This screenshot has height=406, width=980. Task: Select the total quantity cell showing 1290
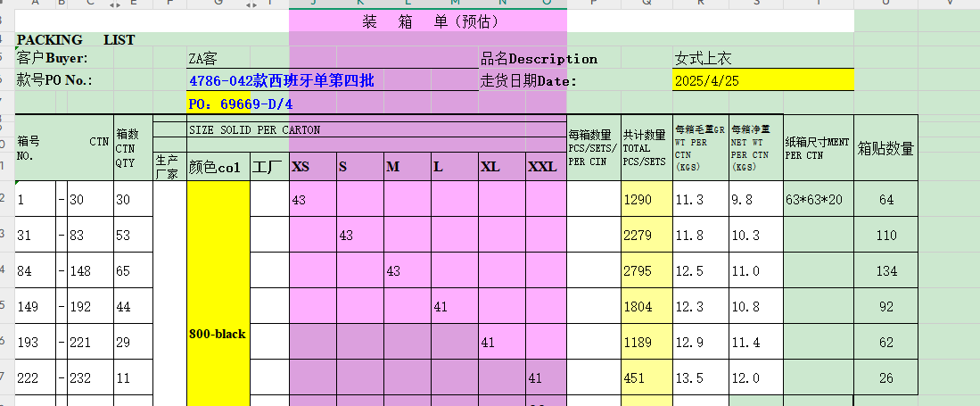point(646,200)
